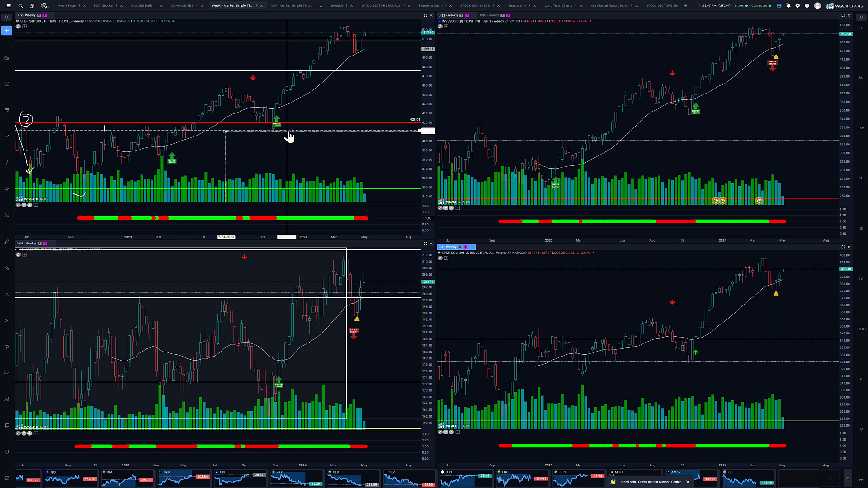This screenshot has width=868, height=488.
Task: Open the VXX mini chart in ticker strip
Action: click(x=297, y=478)
